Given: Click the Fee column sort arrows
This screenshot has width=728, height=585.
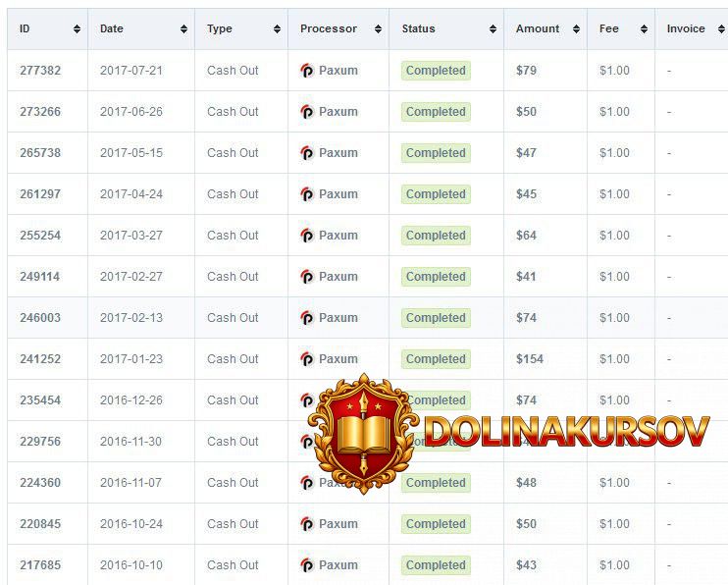Looking at the screenshot, I should click(x=644, y=29).
